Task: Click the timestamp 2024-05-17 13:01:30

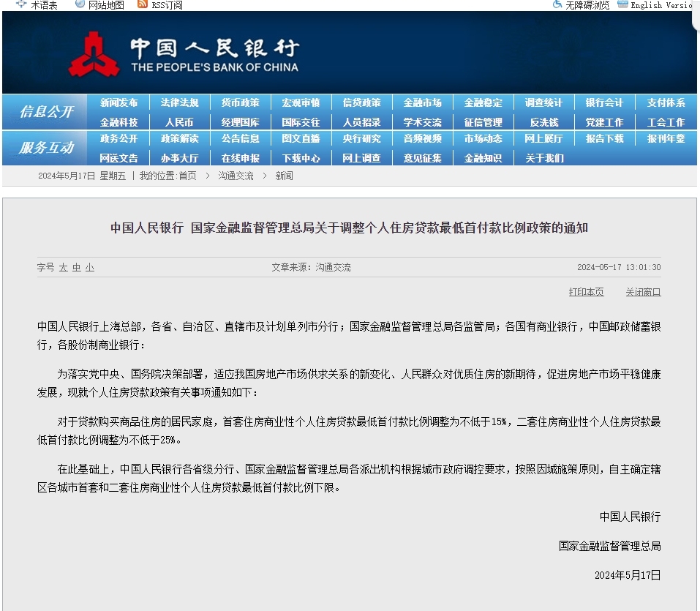Action: pos(619,267)
